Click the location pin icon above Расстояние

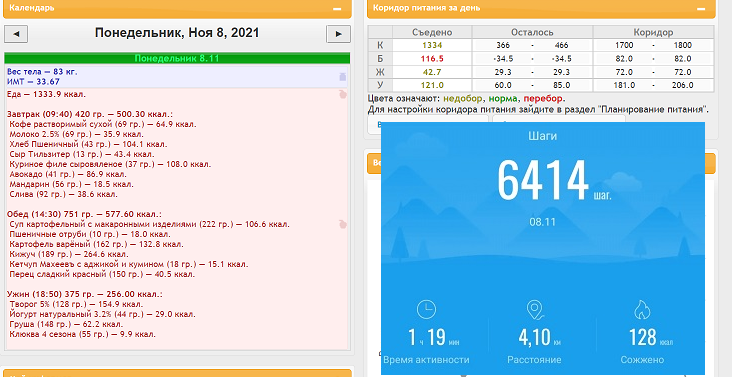535,310
